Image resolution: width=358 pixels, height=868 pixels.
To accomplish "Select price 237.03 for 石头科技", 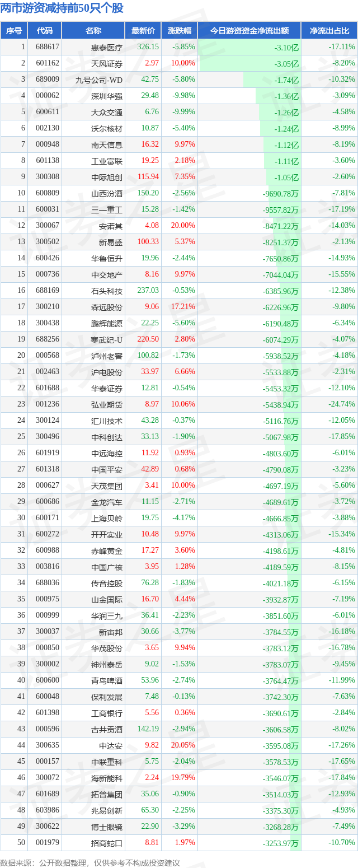I will pyautogui.click(x=148, y=291).
